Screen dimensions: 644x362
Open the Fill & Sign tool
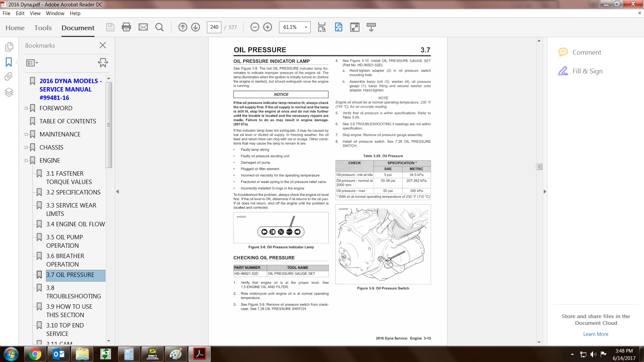[x=587, y=71]
